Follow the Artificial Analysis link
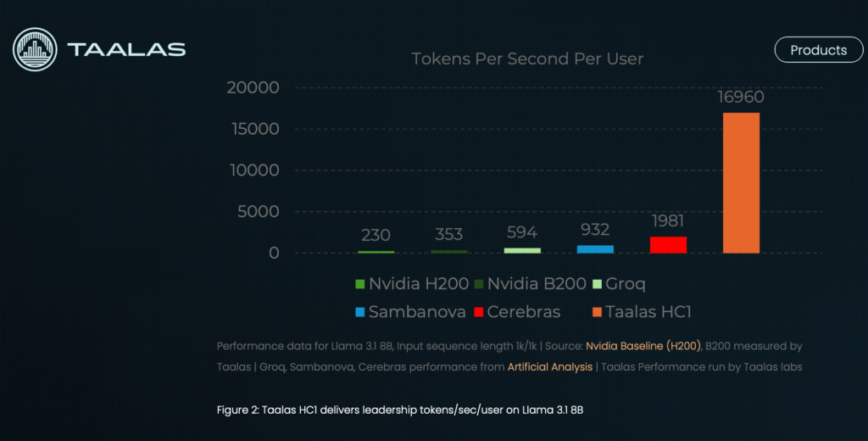This screenshot has height=441, width=868. (549, 367)
